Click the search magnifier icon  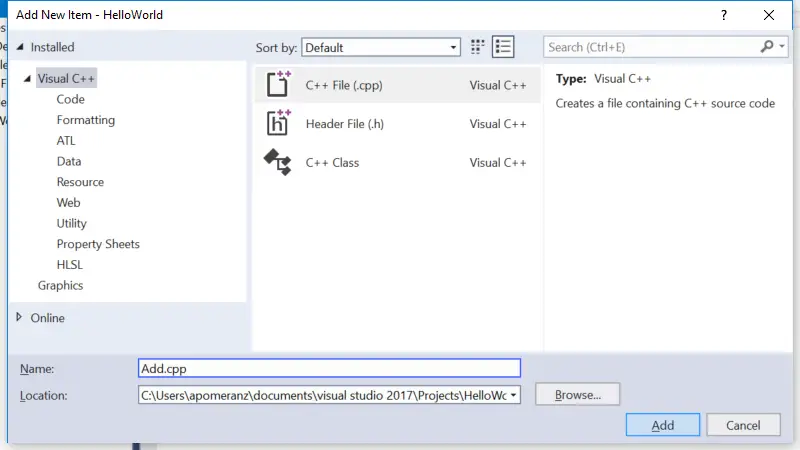pyautogui.click(x=767, y=47)
